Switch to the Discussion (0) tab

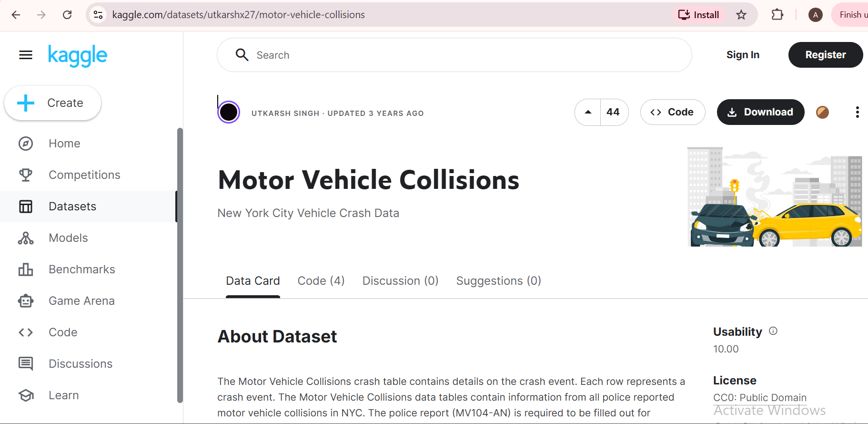coord(400,281)
